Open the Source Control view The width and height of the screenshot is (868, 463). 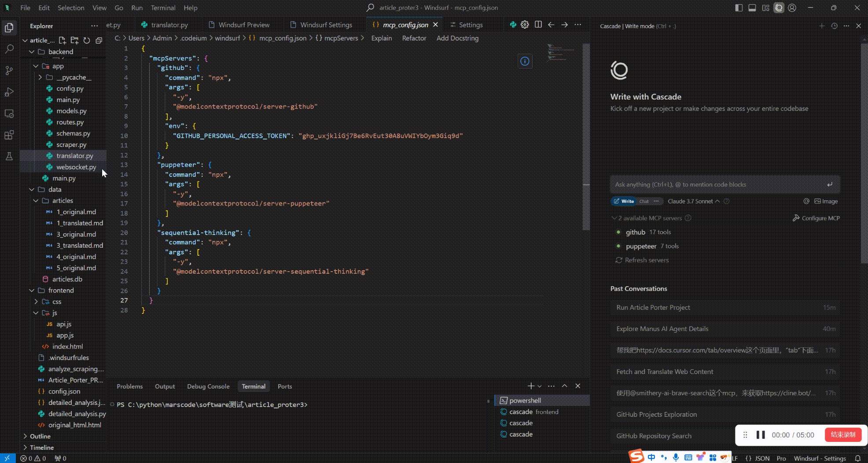9,70
